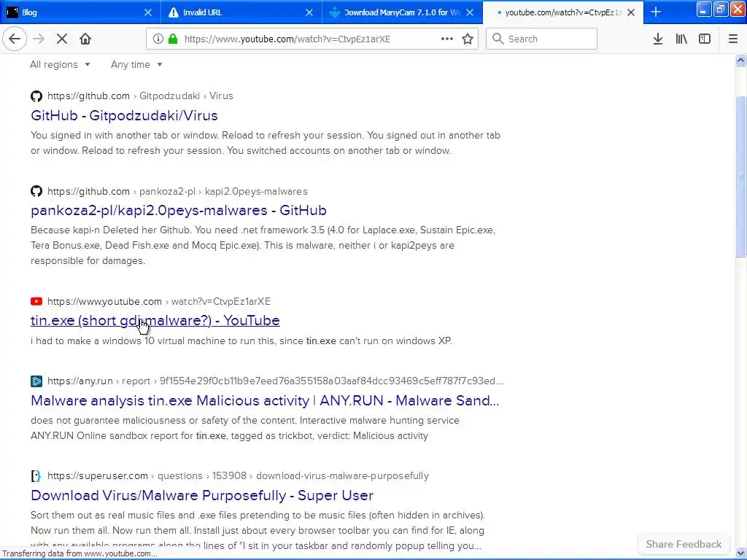Viewport: 747px width, 560px height.
Task: Open Malware analysis tin.exe ANY.RUN link
Action: 265,401
